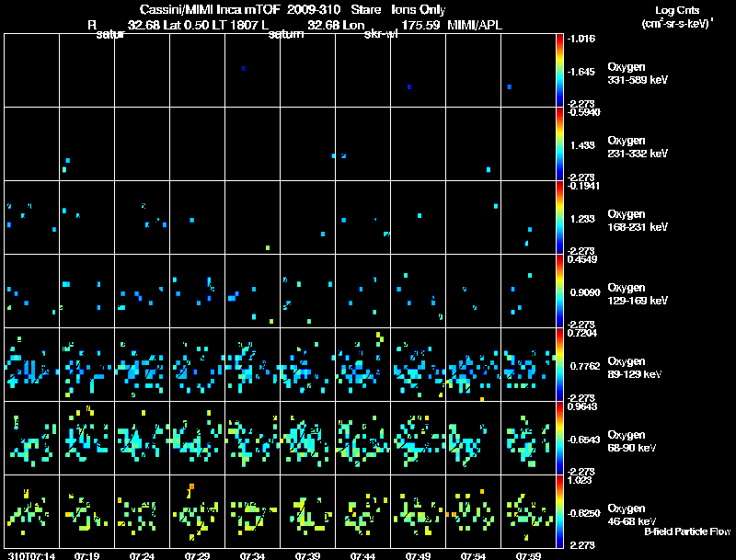Click the '07:39' time axis label
The width and height of the screenshot is (736, 560).
coord(307,555)
